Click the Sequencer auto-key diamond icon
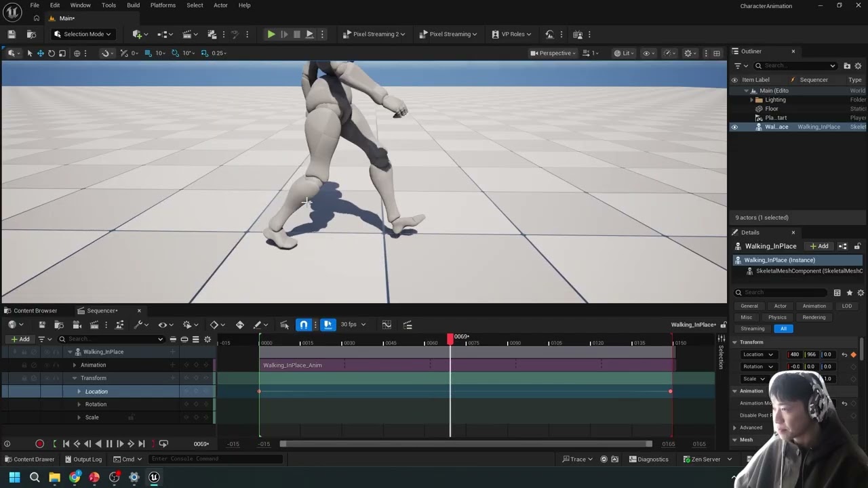868x488 pixels. coord(239,325)
